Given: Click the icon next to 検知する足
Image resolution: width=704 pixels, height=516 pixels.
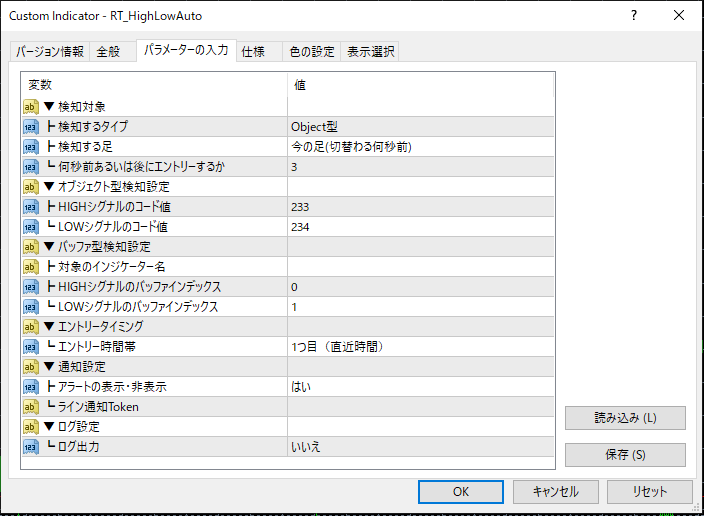Looking at the screenshot, I should pos(31,146).
